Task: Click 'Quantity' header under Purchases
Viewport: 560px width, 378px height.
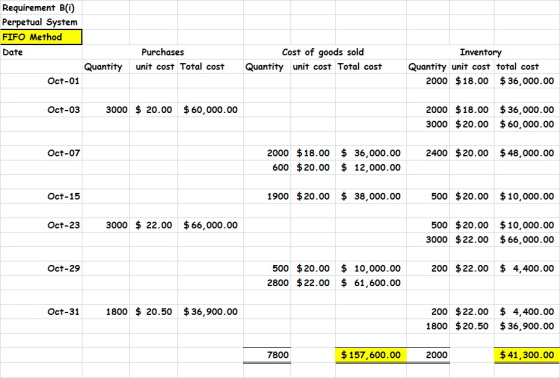Action: point(106,66)
